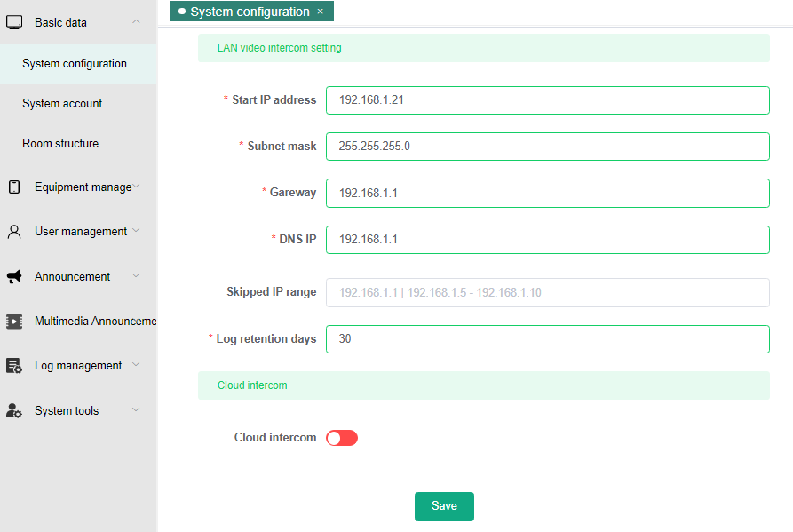793x532 pixels.
Task: Click the User management person icon
Action: point(14,232)
